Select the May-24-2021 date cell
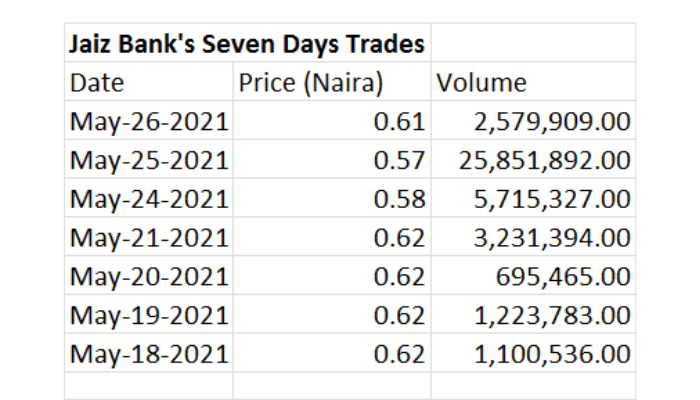Screen dimensions: 700x400 click(148, 199)
